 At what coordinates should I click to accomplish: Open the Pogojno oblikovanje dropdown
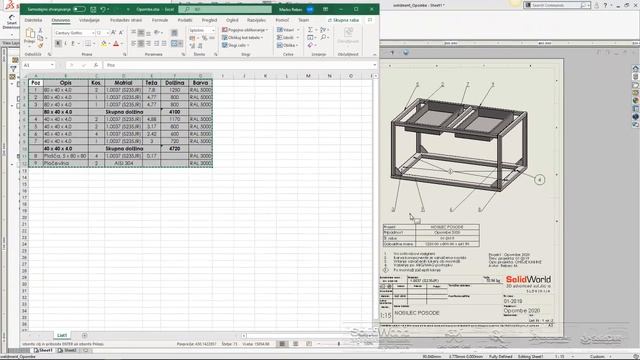[245, 30]
